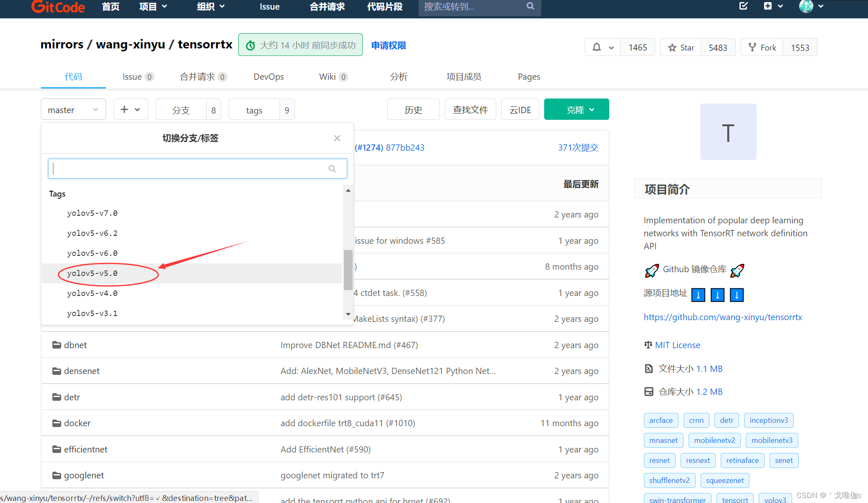Viewport: 868px width, 503px height.
Task: Select the yolov5-v5.0 tag
Action: pos(93,273)
